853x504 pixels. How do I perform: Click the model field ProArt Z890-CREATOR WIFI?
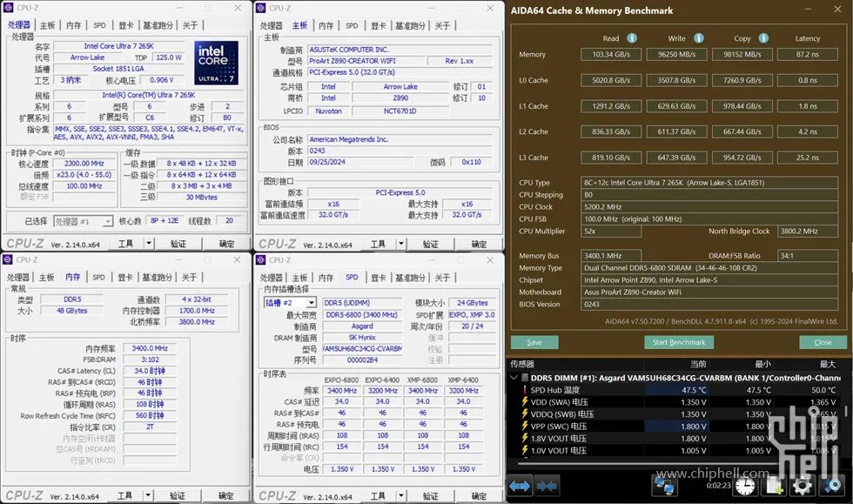pos(366,61)
